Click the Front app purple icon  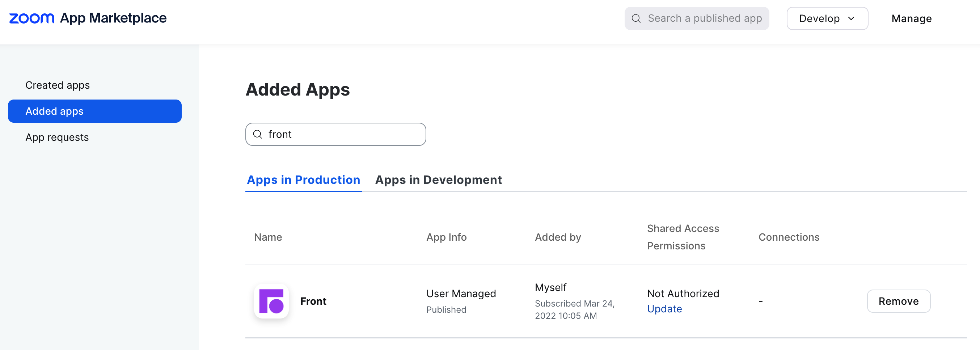pyautogui.click(x=271, y=301)
